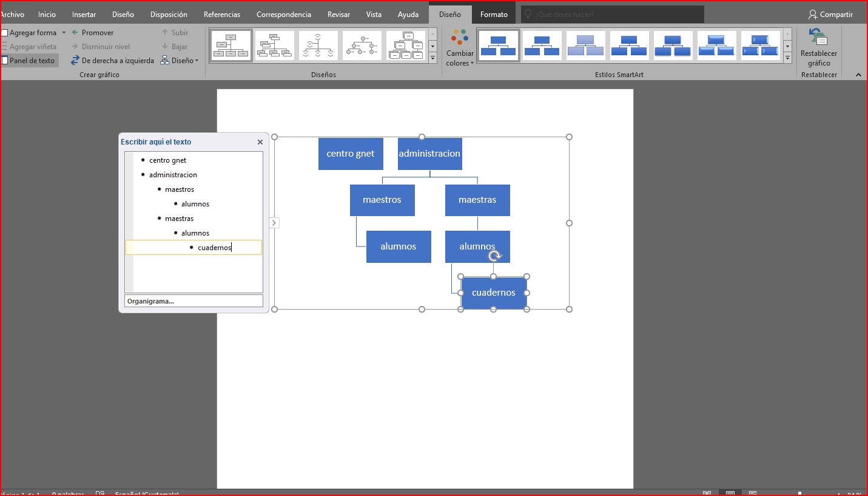This screenshot has width=868, height=496.
Task: Click the Promover arrow button
Action: click(75, 33)
